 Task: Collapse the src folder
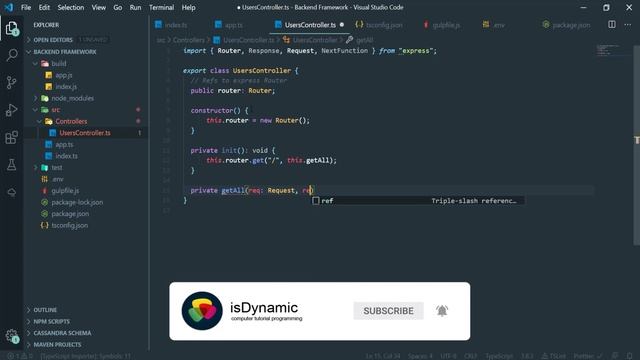(56, 110)
